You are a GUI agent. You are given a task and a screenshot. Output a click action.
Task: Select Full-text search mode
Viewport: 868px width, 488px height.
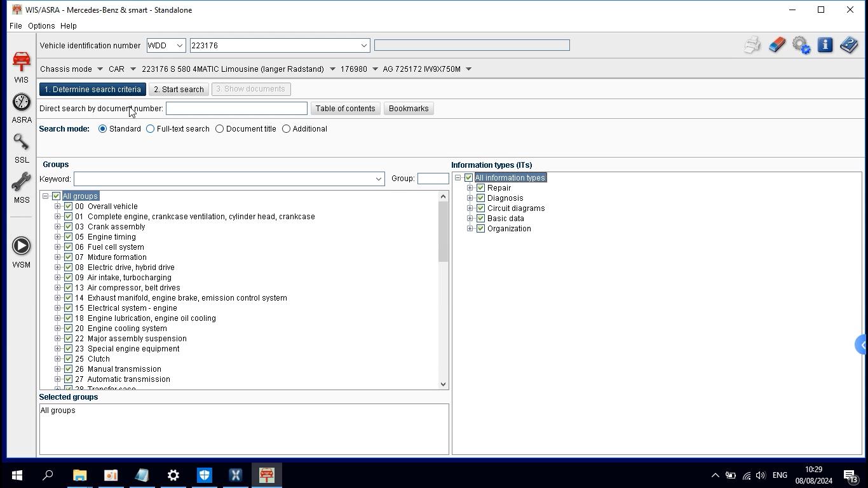click(151, 129)
